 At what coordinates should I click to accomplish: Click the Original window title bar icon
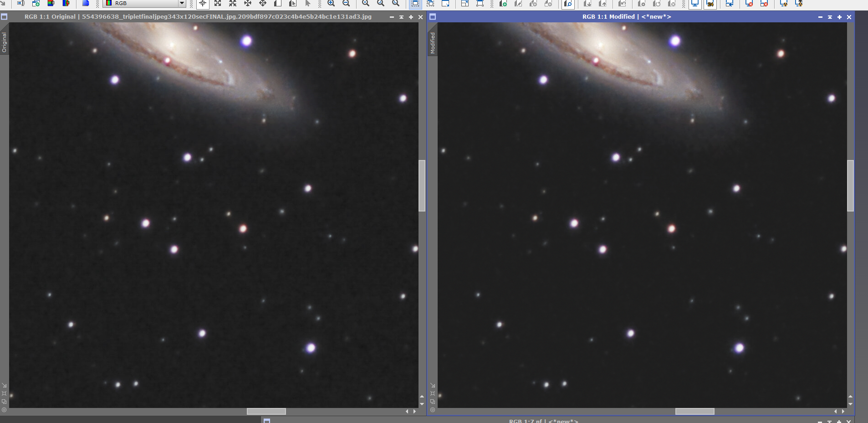[4, 16]
